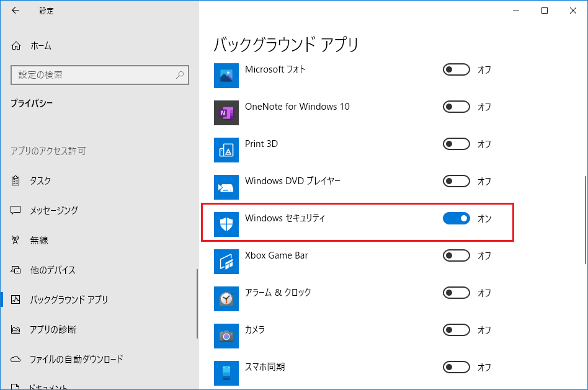The height and width of the screenshot is (390, 588).
Task: Enable the Print 3D background toggle
Action: pyautogui.click(x=456, y=144)
